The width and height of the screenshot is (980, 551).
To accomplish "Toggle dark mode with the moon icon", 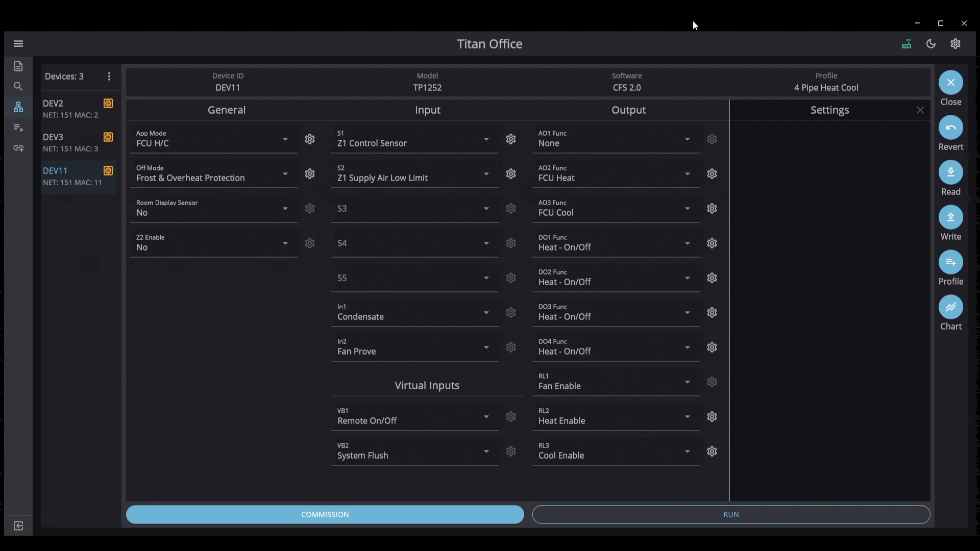I will (x=931, y=44).
